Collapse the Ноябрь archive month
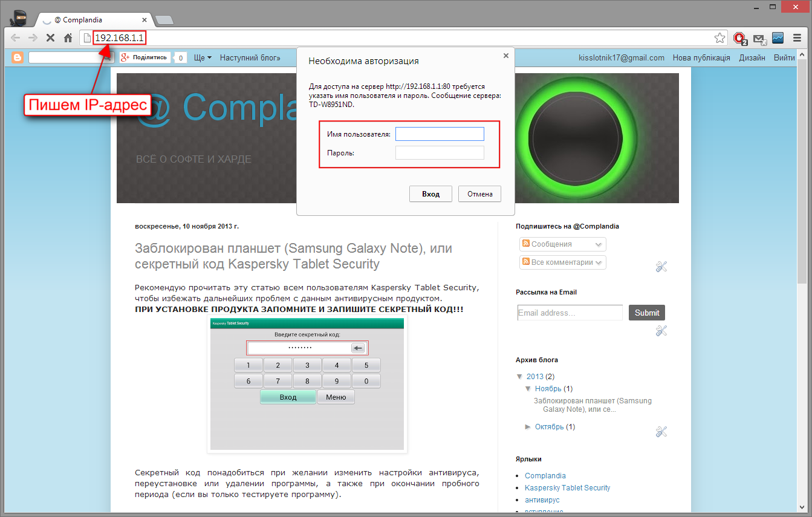 [x=528, y=389]
